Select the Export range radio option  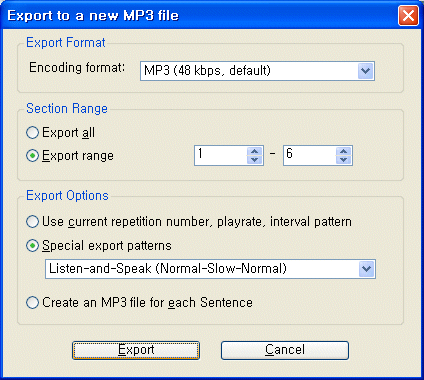[32, 156]
